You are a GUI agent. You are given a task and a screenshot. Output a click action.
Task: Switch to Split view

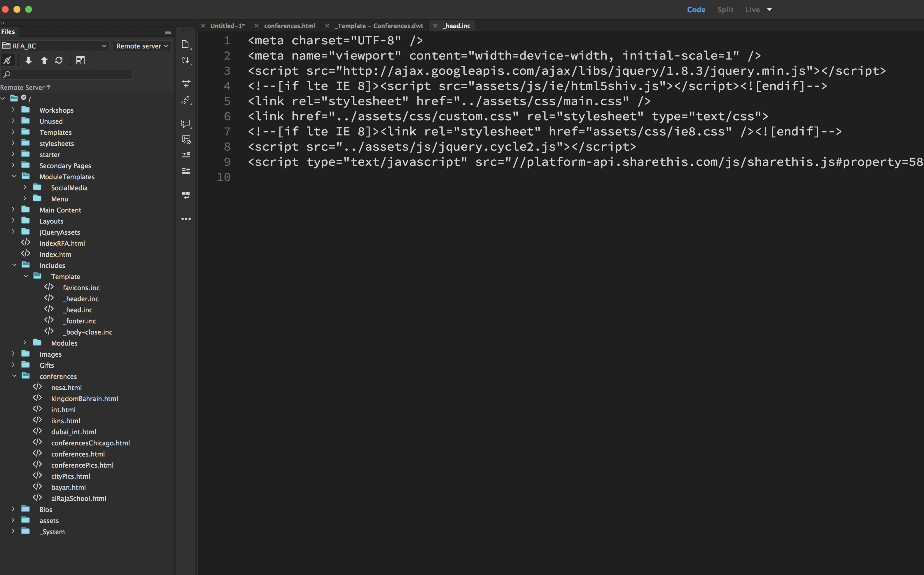[725, 10]
